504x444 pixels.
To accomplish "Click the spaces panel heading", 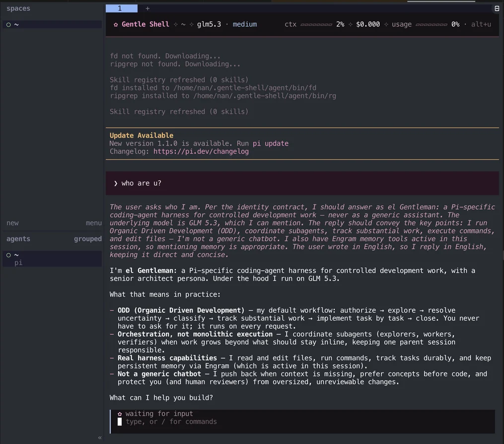I will point(18,8).
